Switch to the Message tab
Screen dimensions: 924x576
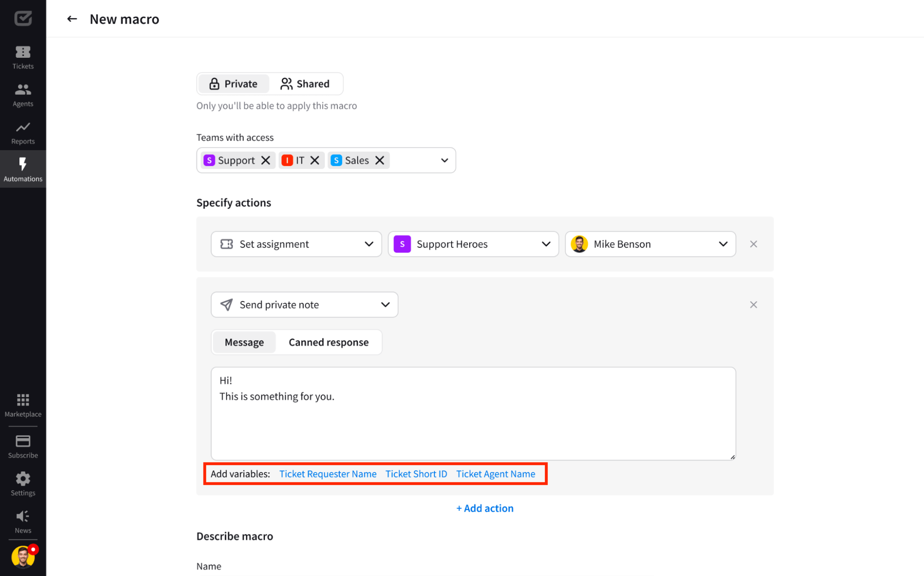pyautogui.click(x=244, y=343)
